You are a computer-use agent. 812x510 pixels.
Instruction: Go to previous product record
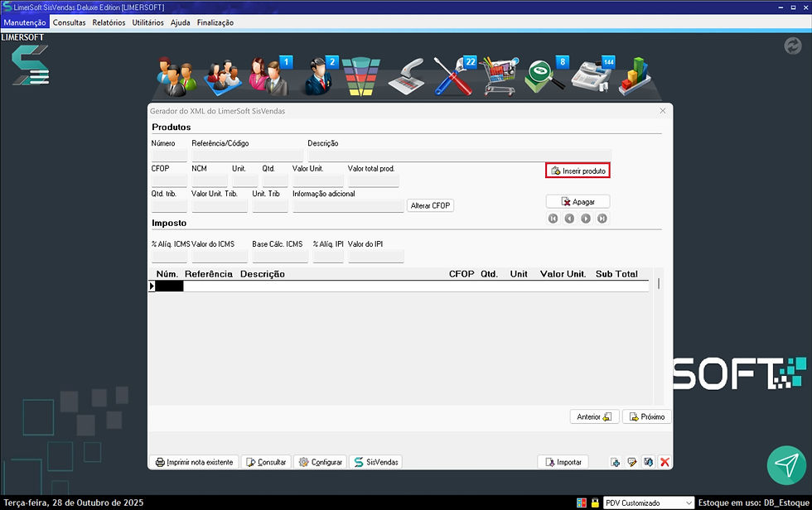(569, 219)
